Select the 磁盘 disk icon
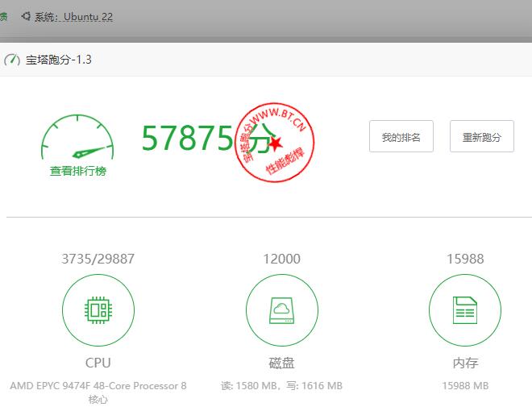 tap(282, 310)
